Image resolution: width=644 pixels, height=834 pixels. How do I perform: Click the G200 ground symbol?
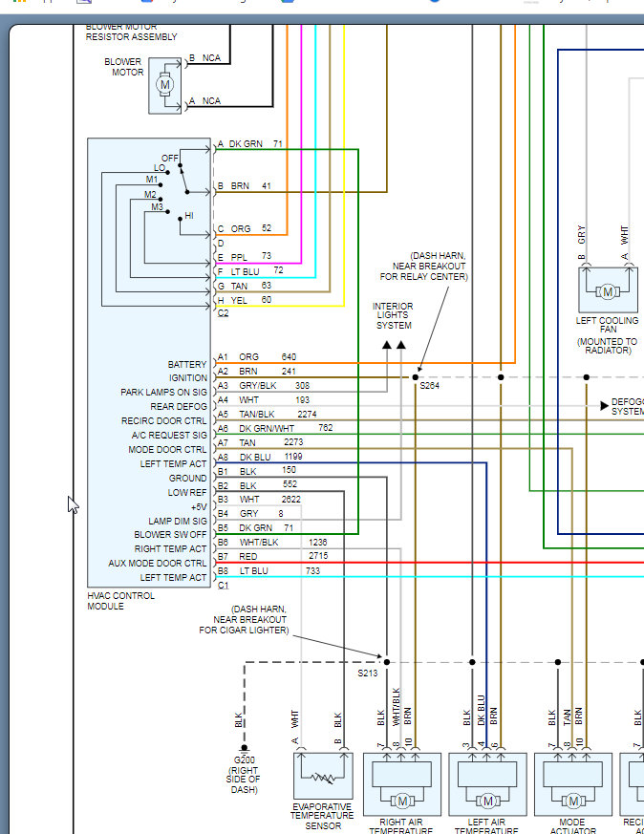(x=244, y=749)
